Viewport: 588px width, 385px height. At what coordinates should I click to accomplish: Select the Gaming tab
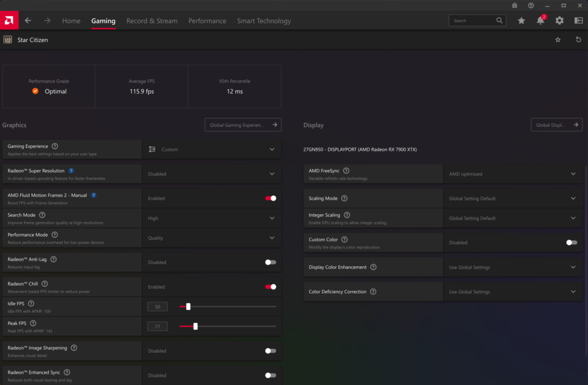tap(103, 21)
